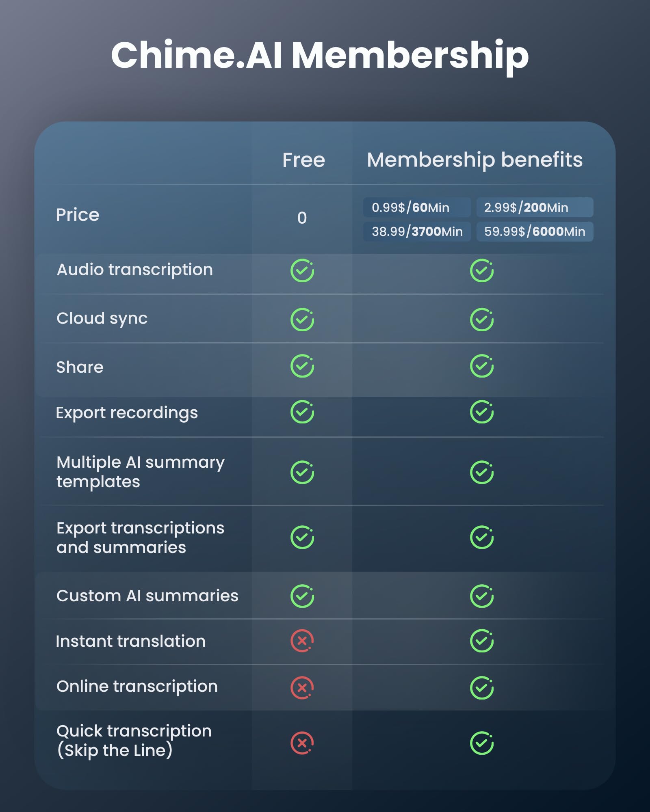Click the Free column checkmark for Audio transcription
The image size is (650, 812).
[302, 271]
